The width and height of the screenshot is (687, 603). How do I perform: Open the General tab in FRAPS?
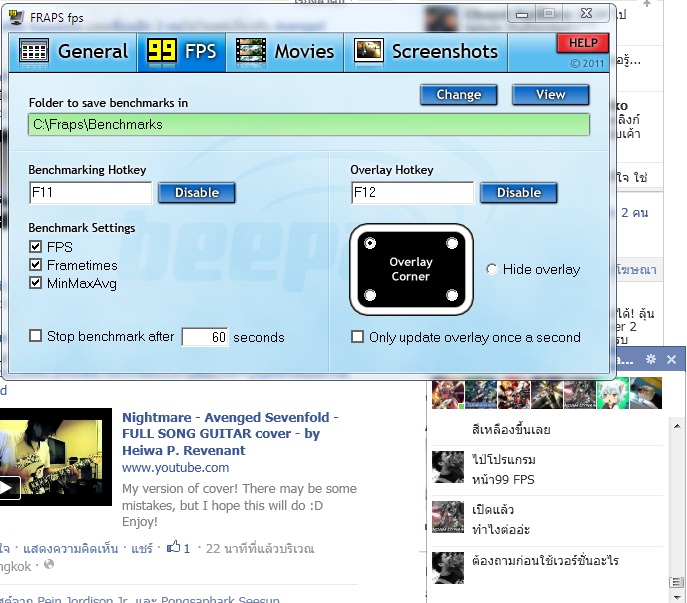[x=73, y=52]
